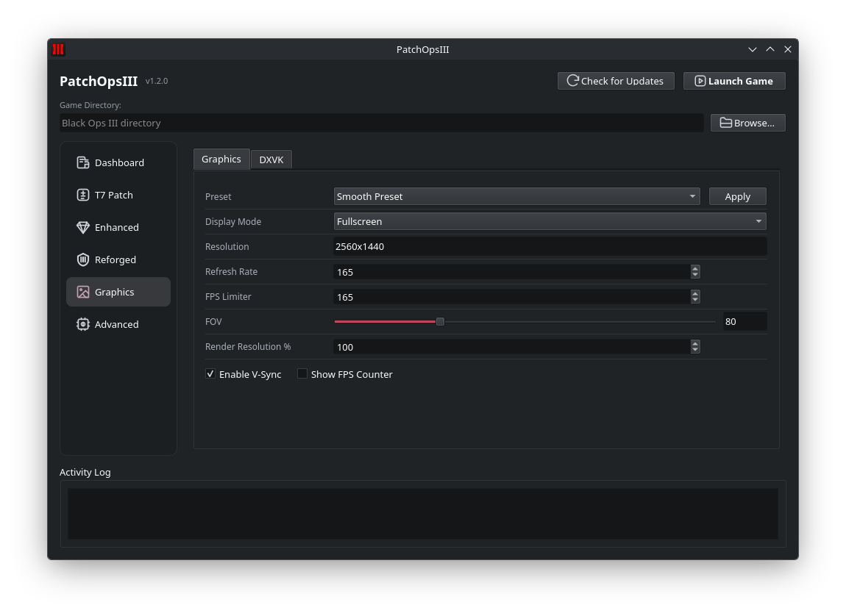Open the Reforged section label
The height and width of the screenshot is (616, 846).
(115, 259)
